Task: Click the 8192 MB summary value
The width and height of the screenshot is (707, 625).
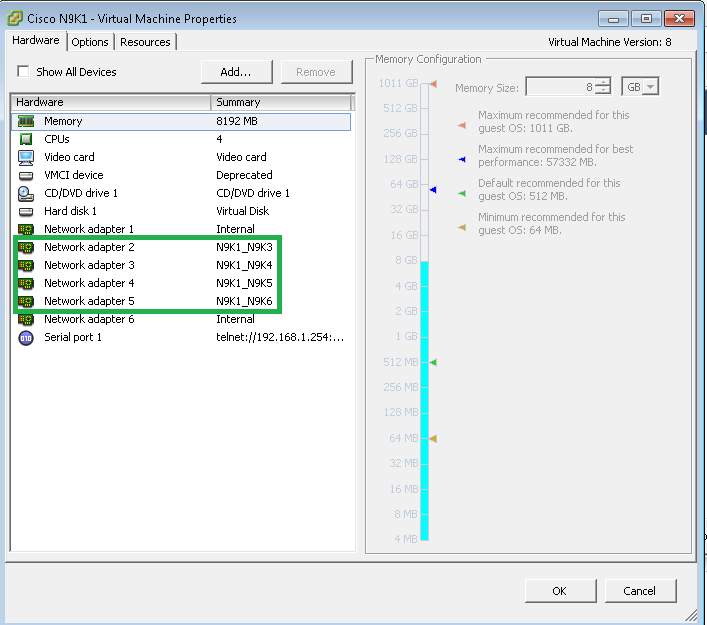Action: pyautogui.click(x=237, y=121)
